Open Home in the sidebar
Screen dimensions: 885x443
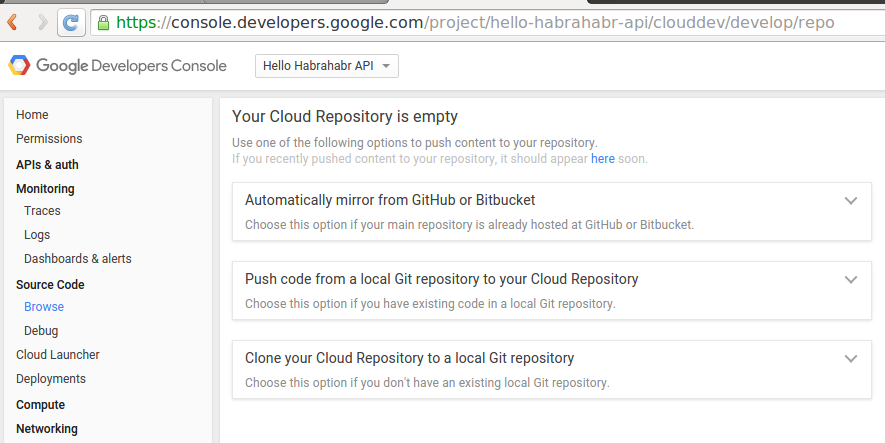[x=32, y=115]
